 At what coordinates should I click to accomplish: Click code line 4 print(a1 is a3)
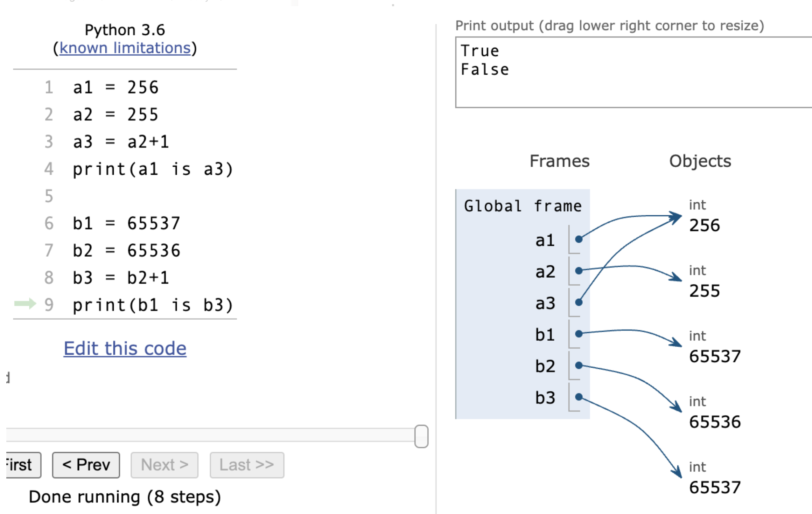tap(153, 169)
